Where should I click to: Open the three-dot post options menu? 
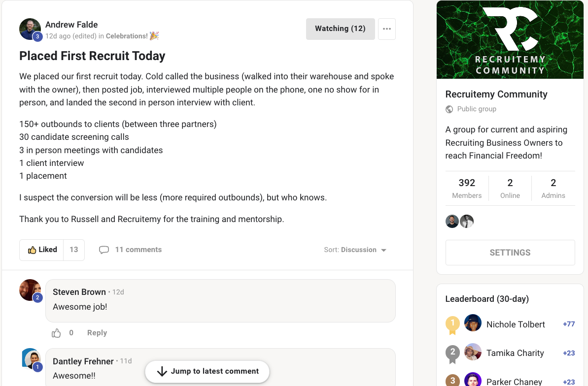(386, 29)
